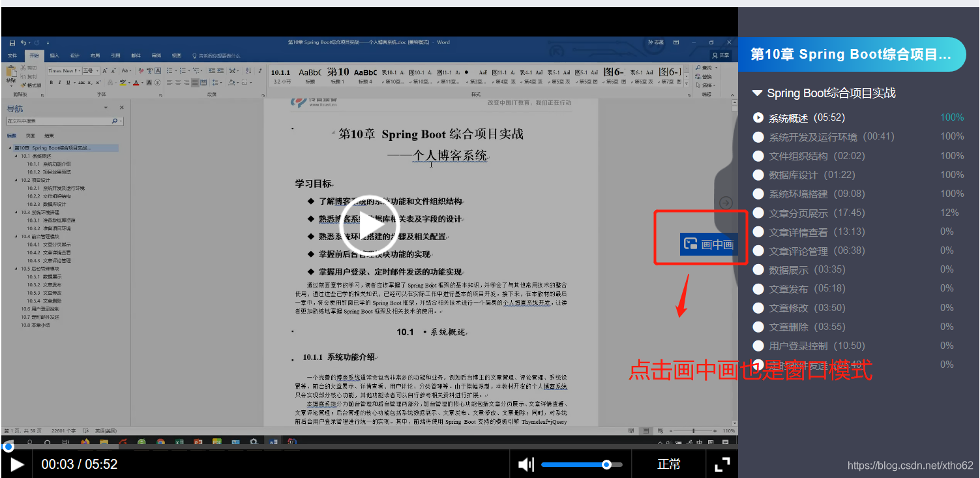980x478 pixels.
Task: Click the 替换 replace button
Action: point(704,77)
